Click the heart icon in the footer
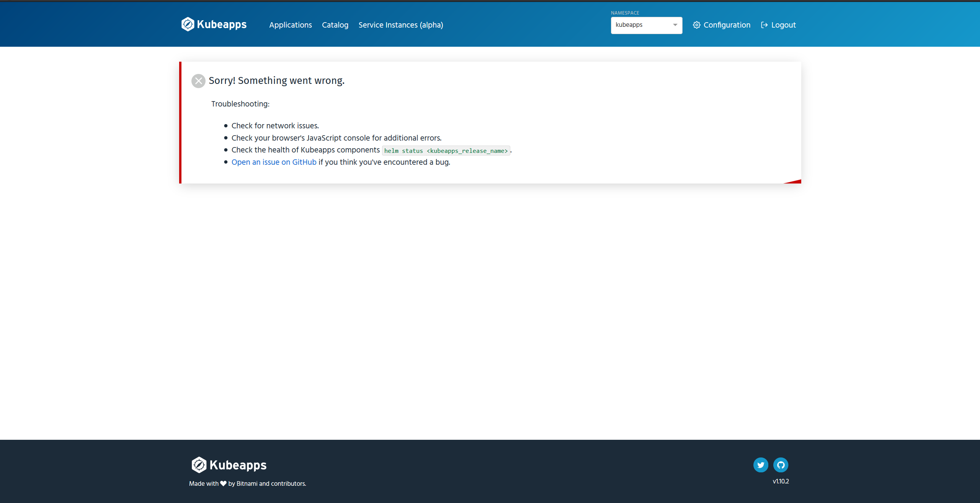The image size is (980, 503). click(223, 483)
